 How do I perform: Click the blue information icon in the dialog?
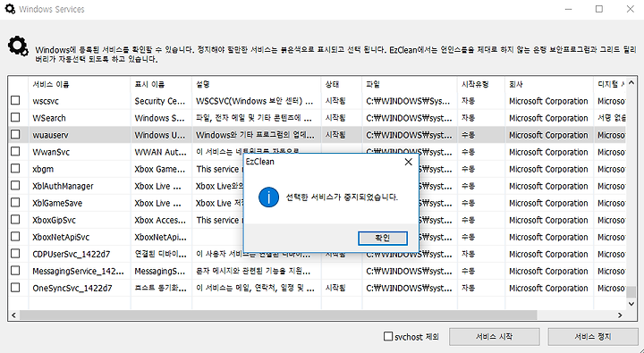click(x=268, y=197)
